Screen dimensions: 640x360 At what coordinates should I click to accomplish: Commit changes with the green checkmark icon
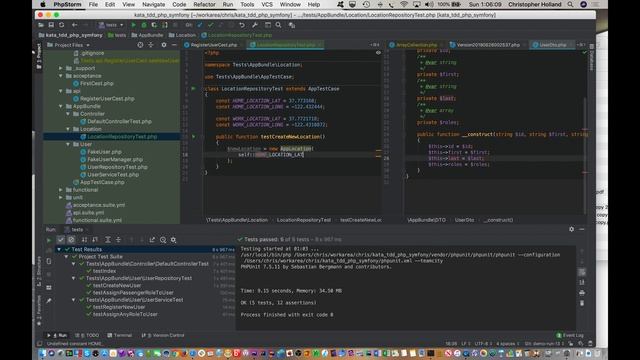210,25
